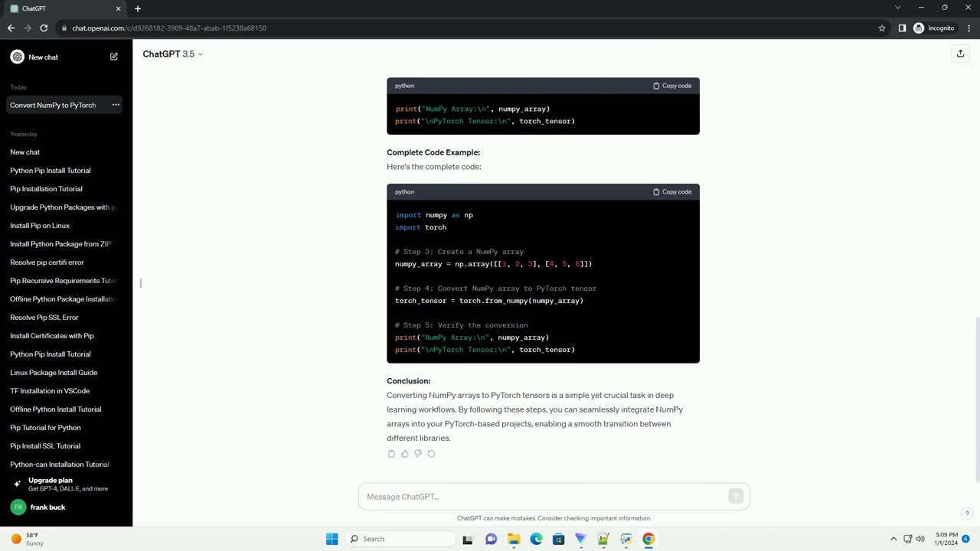Copy the response with the clipboard icon
This screenshot has height=551, width=980.
(391, 454)
